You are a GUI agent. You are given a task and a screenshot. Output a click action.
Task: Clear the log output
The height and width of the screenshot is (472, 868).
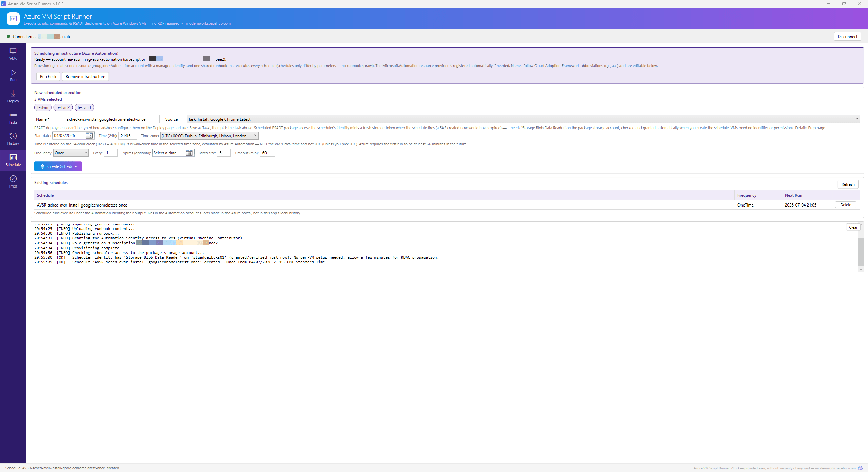[853, 227]
